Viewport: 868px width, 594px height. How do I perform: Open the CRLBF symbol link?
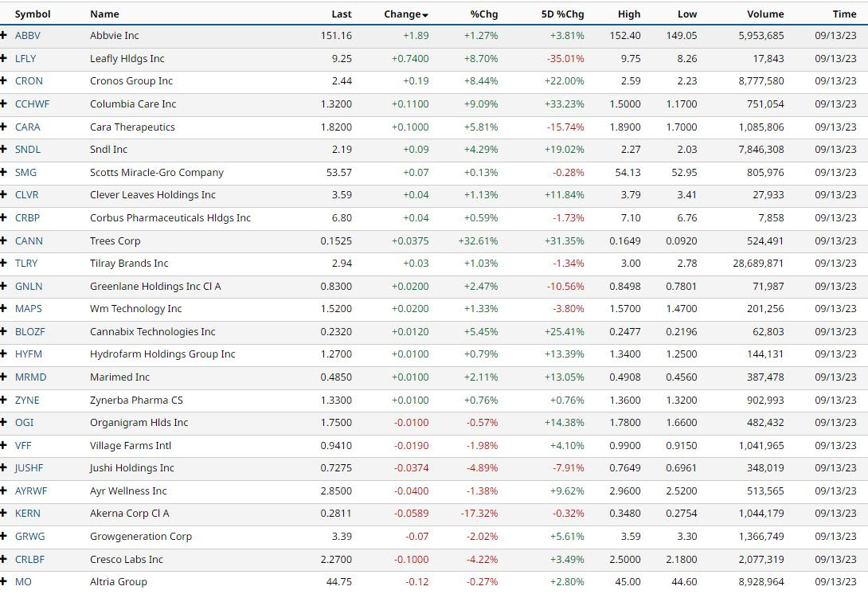[30, 559]
